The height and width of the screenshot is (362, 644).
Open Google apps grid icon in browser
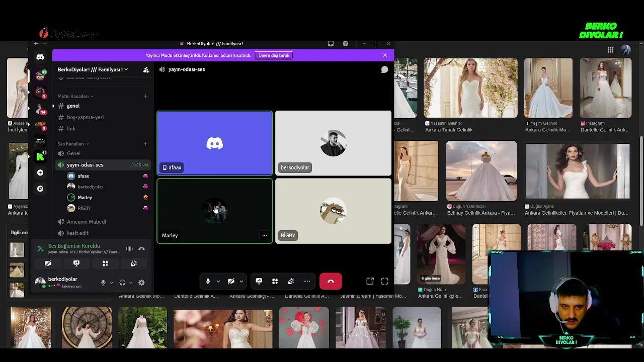coord(610,50)
